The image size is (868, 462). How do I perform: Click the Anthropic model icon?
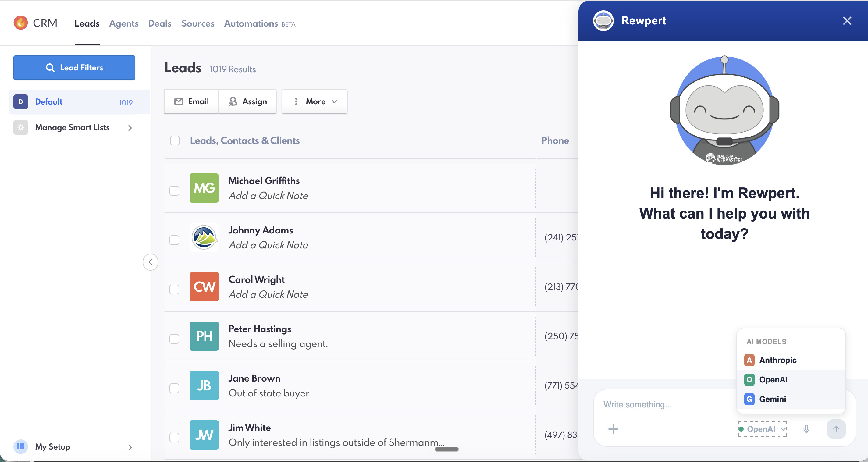pyautogui.click(x=749, y=360)
